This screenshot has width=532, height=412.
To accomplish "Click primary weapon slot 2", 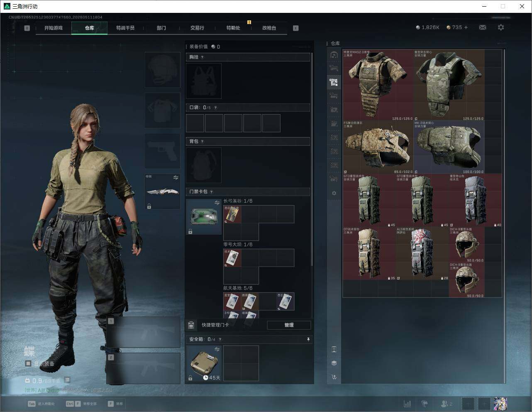I will click(144, 368).
